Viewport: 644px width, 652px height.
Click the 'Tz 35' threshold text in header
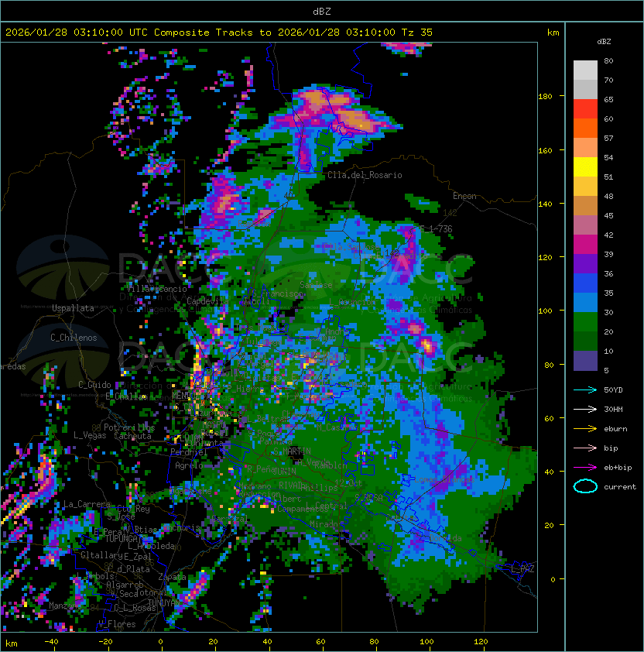(417, 33)
